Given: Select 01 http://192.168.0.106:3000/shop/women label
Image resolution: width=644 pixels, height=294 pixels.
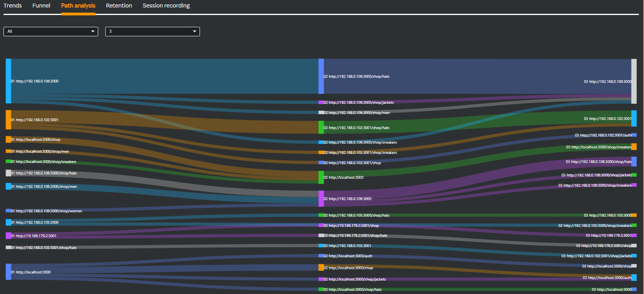Looking at the screenshot, I should tap(47, 211).
